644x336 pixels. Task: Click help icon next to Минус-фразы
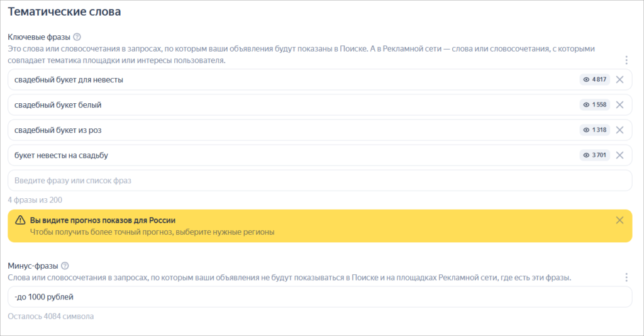pos(65,266)
